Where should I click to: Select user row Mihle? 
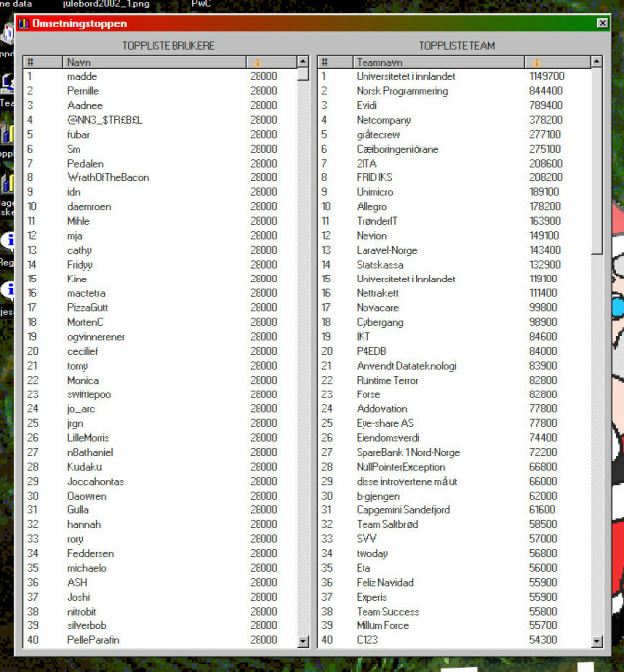[x=160, y=221]
